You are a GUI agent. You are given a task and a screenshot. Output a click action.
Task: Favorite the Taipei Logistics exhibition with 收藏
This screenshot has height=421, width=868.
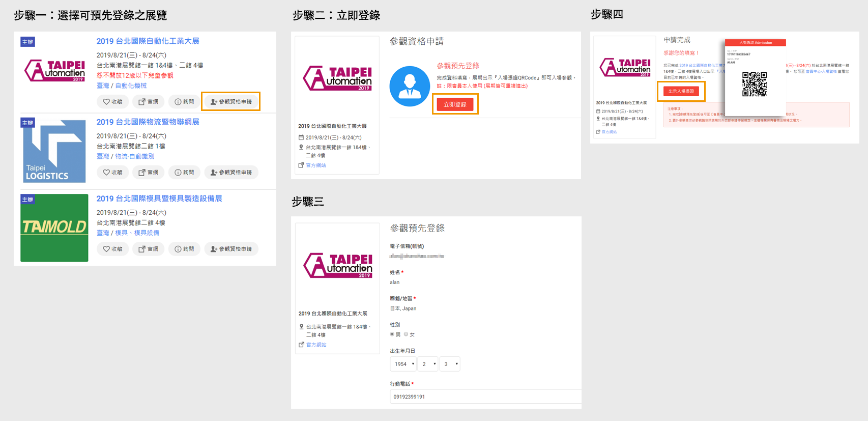pyautogui.click(x=112, y=173)
